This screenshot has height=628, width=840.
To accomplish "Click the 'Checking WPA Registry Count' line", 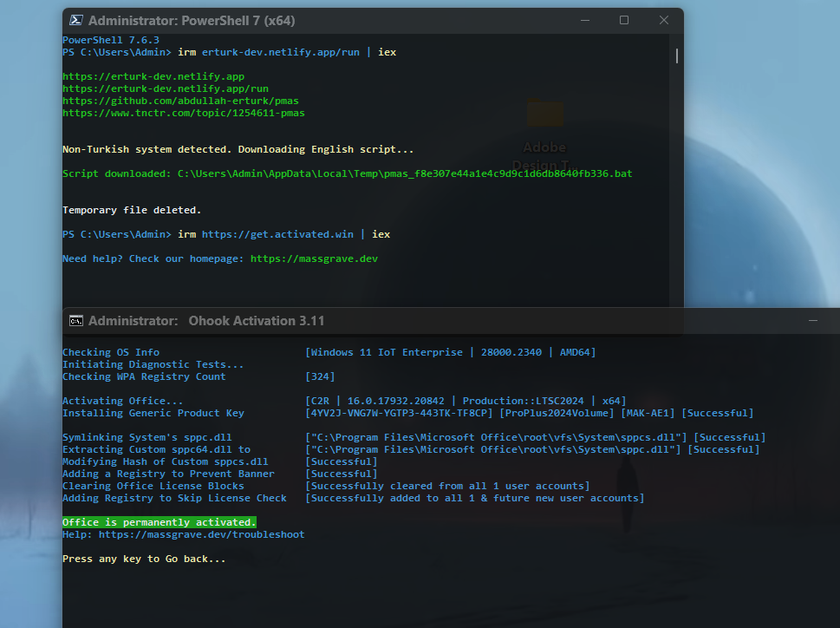I will pyautogui.click(x=144, y=376).
